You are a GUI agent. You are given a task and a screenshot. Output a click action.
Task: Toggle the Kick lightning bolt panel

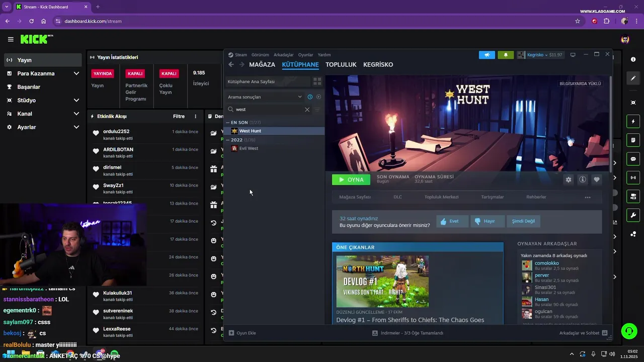click(x=633, y=121)
